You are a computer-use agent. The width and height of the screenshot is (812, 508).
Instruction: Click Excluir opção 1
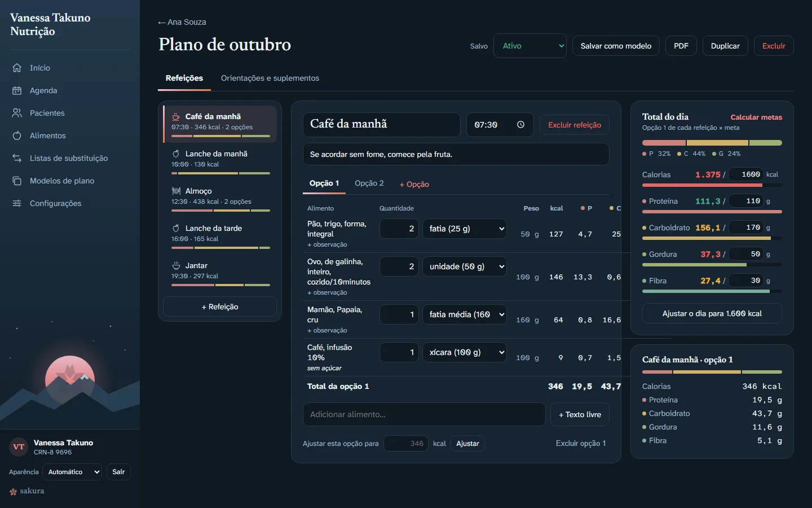tap(581, 443)
